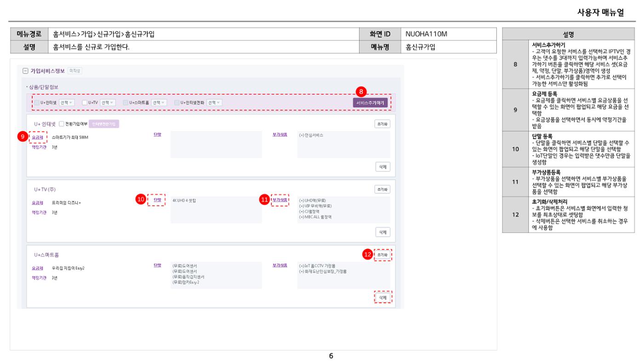The width and height of the screenshot is (644, 362).
Task: Collapse the 가입서비스정보 section
Action: point(26,71)
